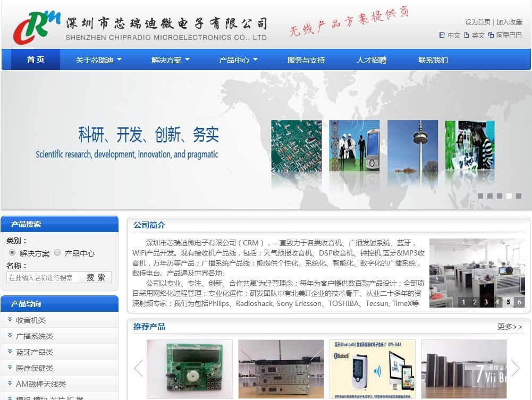Click the 英文 language icon link
Screen dimensions: 532x400
(467, 36)
